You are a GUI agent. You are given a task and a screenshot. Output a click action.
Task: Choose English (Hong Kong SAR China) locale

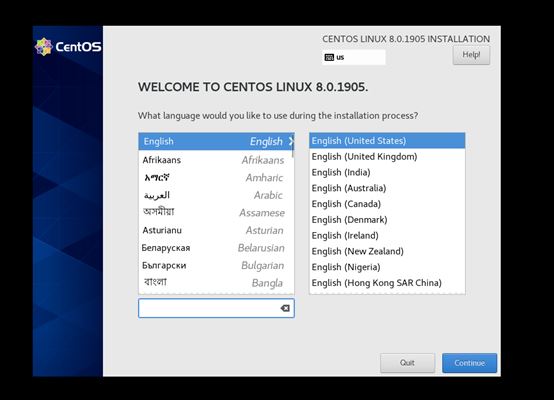[x=387, y=283]
